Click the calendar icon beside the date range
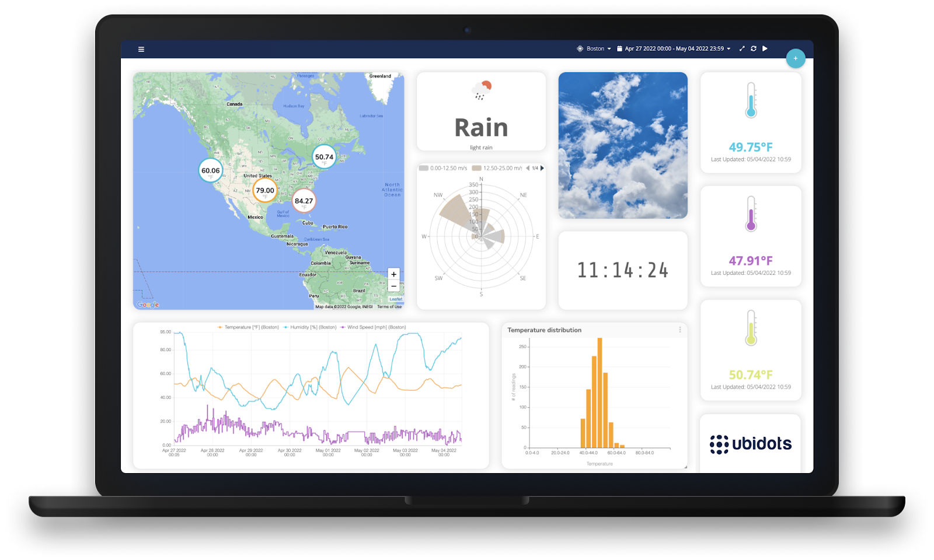934x560 pixels. [620, 49]
